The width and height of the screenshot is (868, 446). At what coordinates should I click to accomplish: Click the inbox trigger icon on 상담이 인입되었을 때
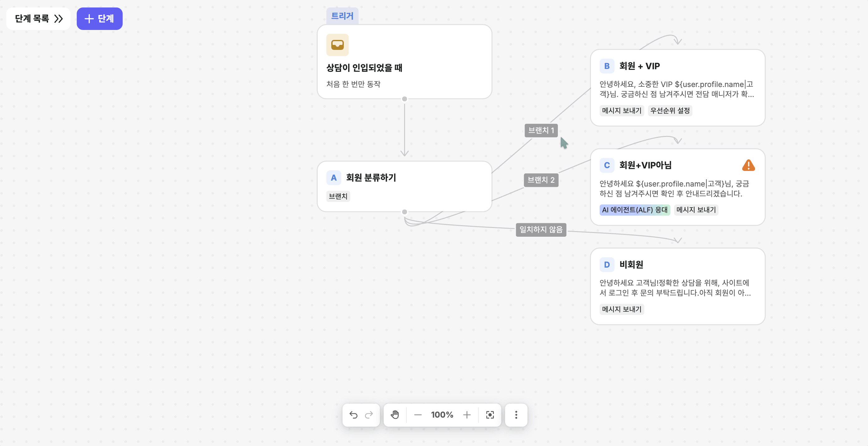(x=337, y=45)
